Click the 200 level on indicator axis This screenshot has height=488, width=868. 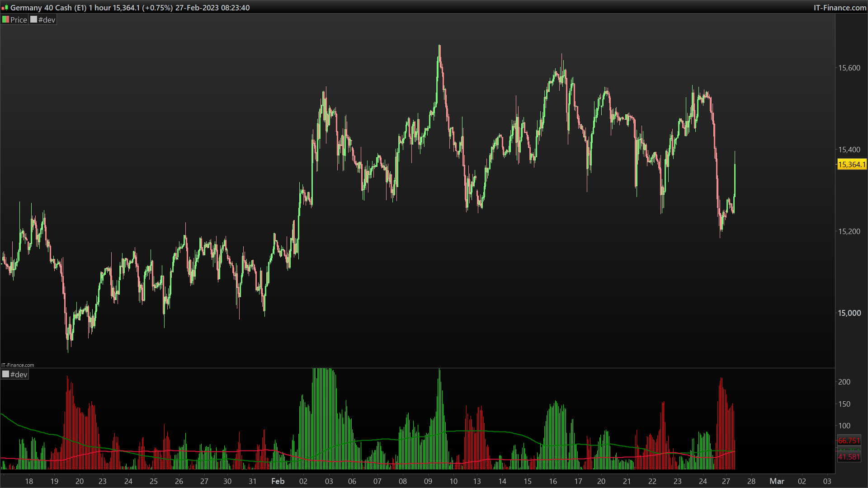844,382
